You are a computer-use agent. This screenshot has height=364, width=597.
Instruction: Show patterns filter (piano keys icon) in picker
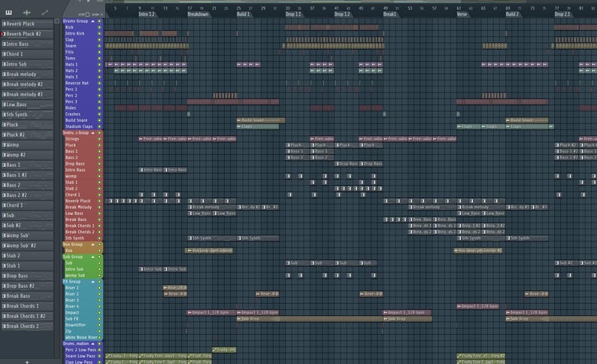[x=8, y=13]
